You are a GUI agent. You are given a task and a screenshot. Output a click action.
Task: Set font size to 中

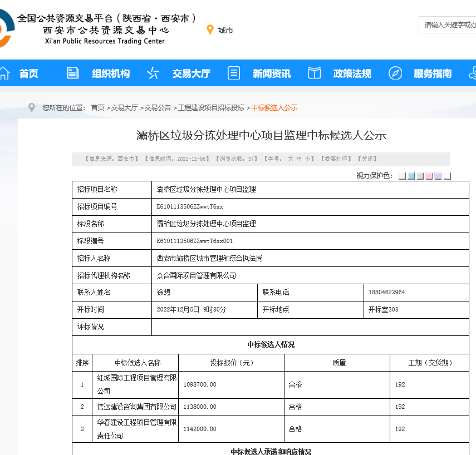299,159
